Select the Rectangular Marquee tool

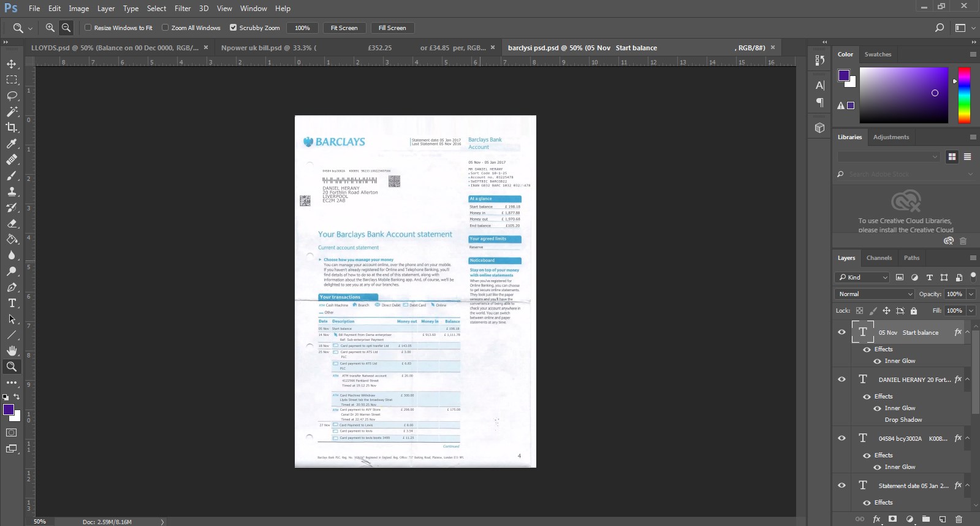(12, 80)
